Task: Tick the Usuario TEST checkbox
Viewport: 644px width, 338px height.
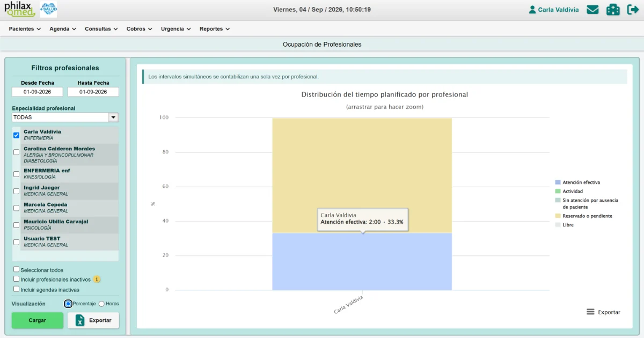Action: pyautogui.click(x=16, y=242)
